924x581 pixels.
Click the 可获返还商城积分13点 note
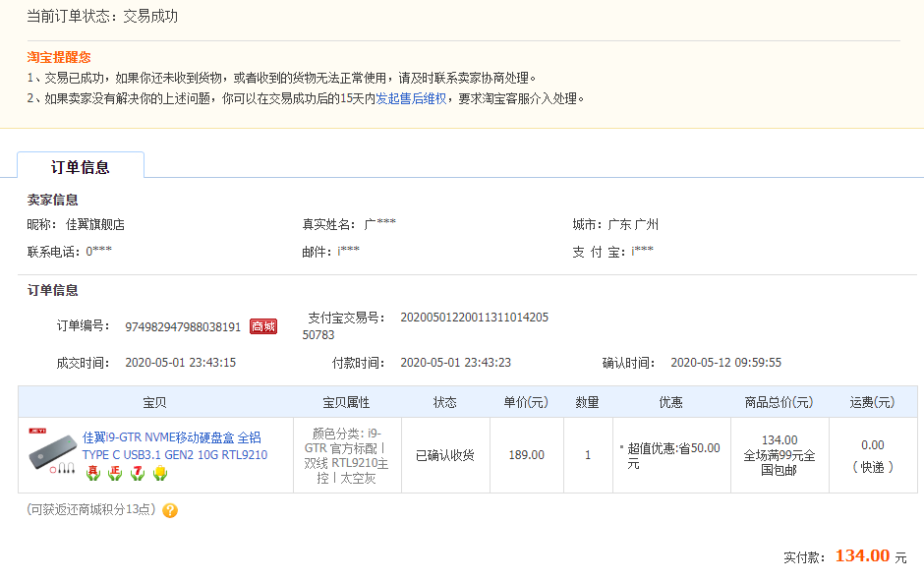click(x=90, y=509)
